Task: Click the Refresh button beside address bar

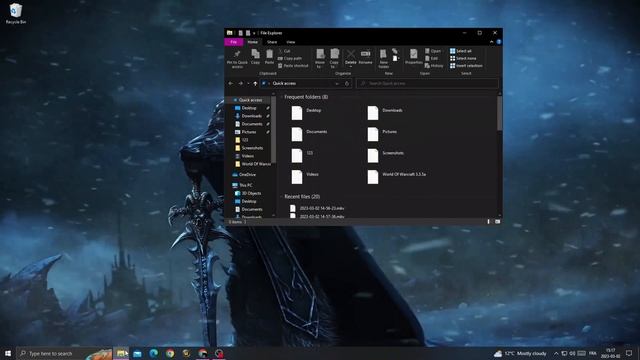Action: pos(347,83)
